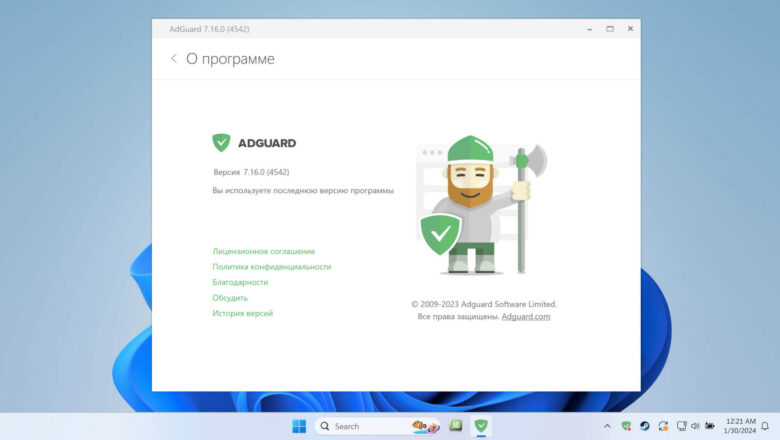Open the Лицензионное соглашение link
Screen dimensions: 780x440
pos(264,251)
